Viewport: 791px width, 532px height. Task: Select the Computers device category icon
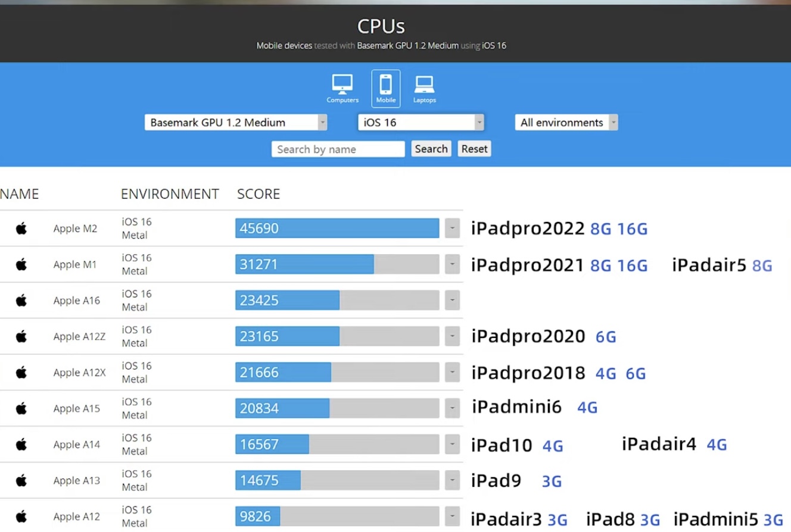(x=342, y=89)
